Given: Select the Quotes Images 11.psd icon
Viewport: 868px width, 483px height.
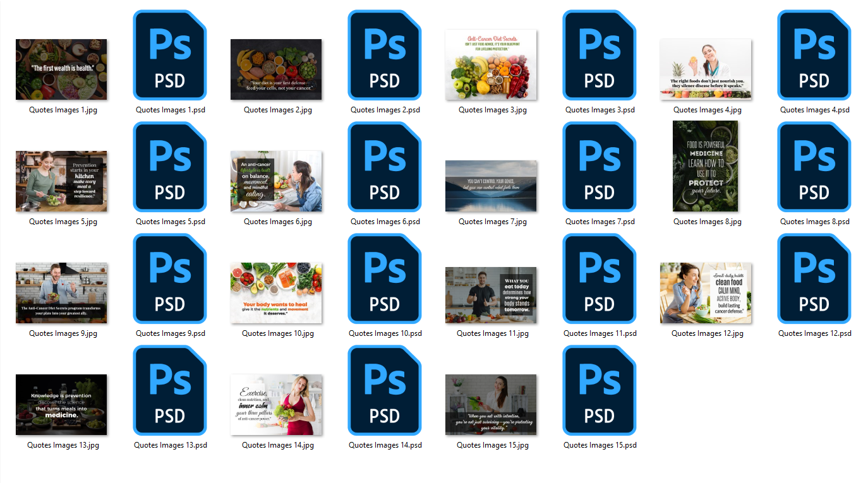Looking at the screenshot, I should click(600, 278).
